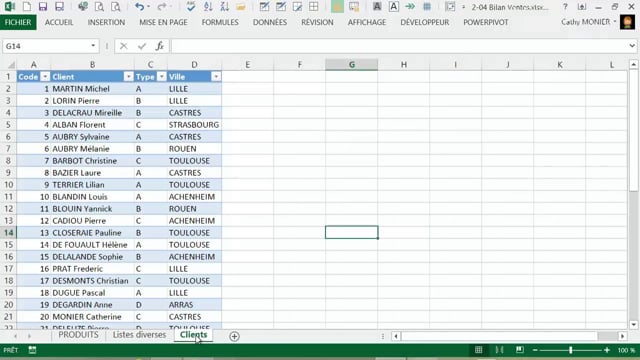Open the Listes diverses sheet tab
640x360 pixels.
click(x=140, y=335)
